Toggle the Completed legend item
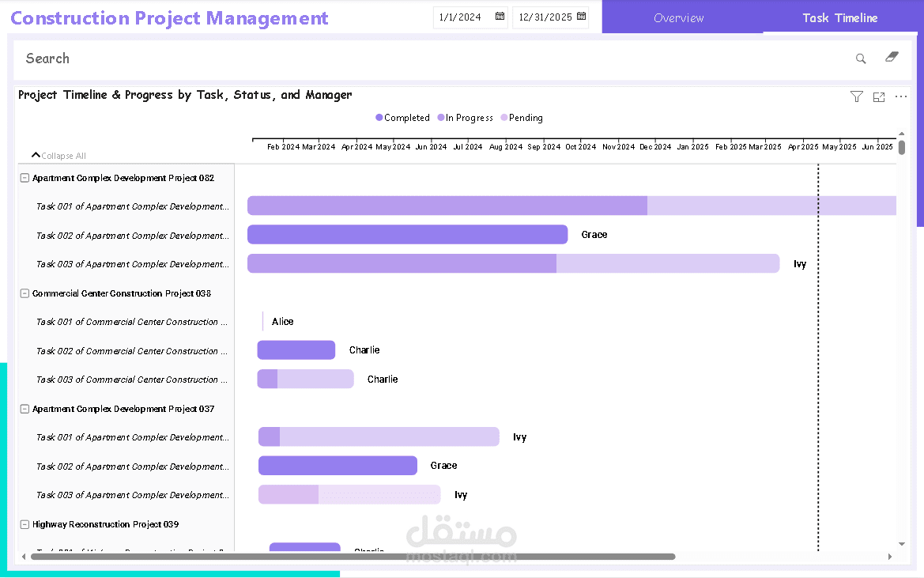 tap(403, 118)
